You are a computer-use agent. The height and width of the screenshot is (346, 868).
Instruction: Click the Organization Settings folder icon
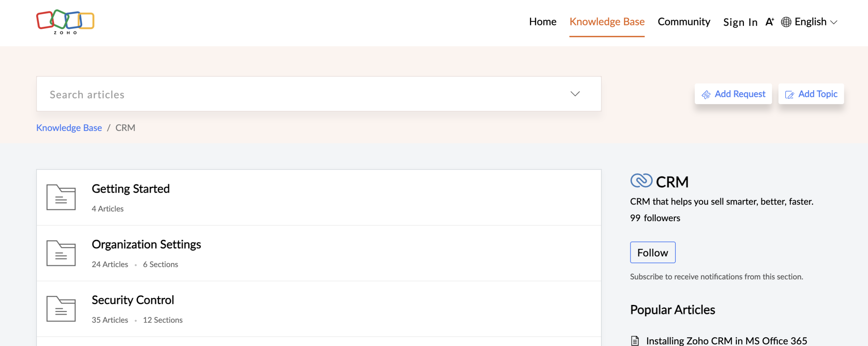click(x=61, y=253)
